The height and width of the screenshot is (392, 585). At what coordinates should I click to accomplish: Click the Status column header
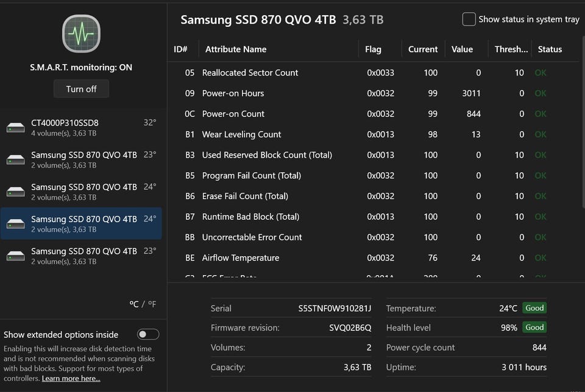click(550, 49)
